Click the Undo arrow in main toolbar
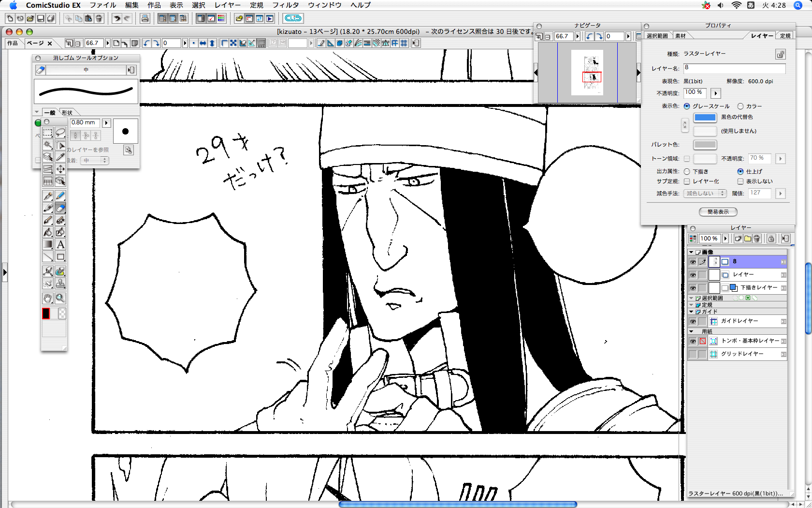This screenshot has width=812, height=508. tap(116, 18)
